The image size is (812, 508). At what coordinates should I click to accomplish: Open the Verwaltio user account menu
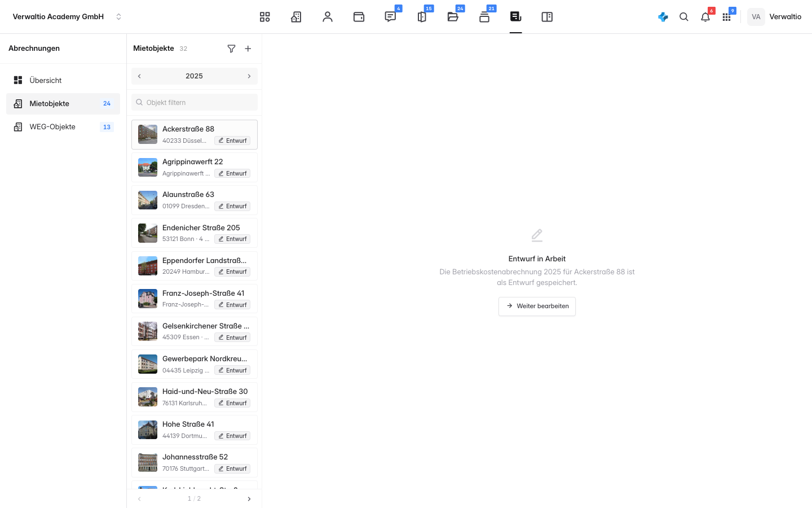pyautogui.click(x=775, y=17)
